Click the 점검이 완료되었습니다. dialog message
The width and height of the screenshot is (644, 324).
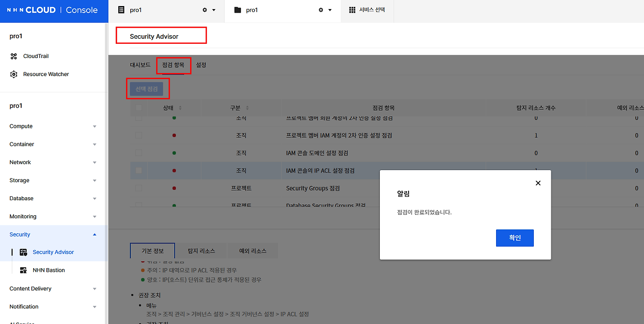point(425,212)
